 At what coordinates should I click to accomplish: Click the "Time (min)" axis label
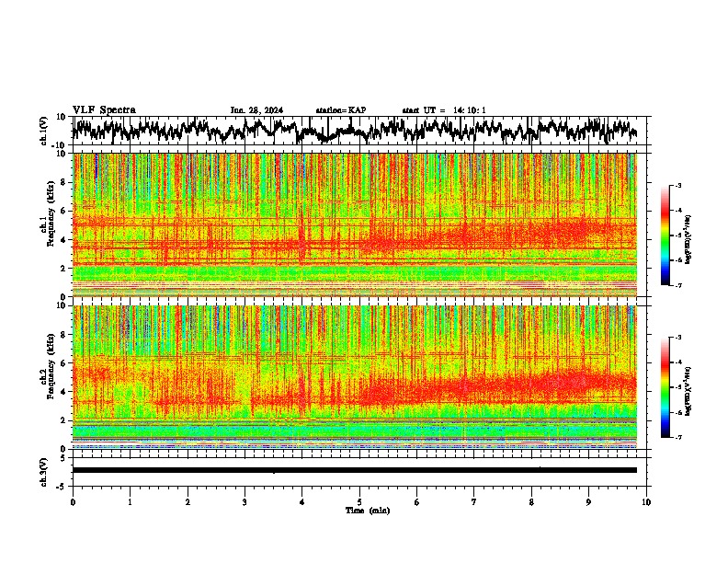click(368, 511)
